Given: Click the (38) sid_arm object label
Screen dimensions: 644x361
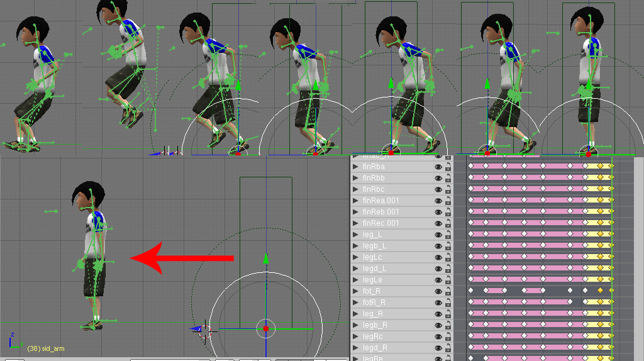Looking at the screenshot, I should [x=45, y=348].
